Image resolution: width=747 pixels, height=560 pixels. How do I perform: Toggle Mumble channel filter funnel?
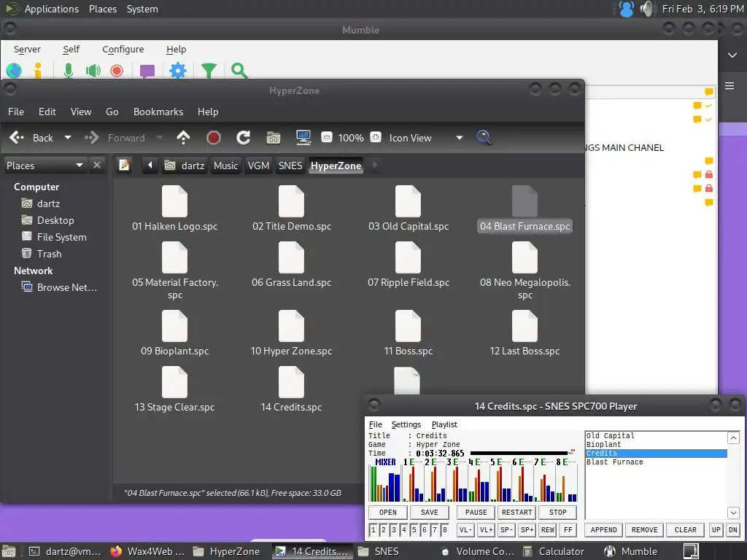tap(209, 71)
